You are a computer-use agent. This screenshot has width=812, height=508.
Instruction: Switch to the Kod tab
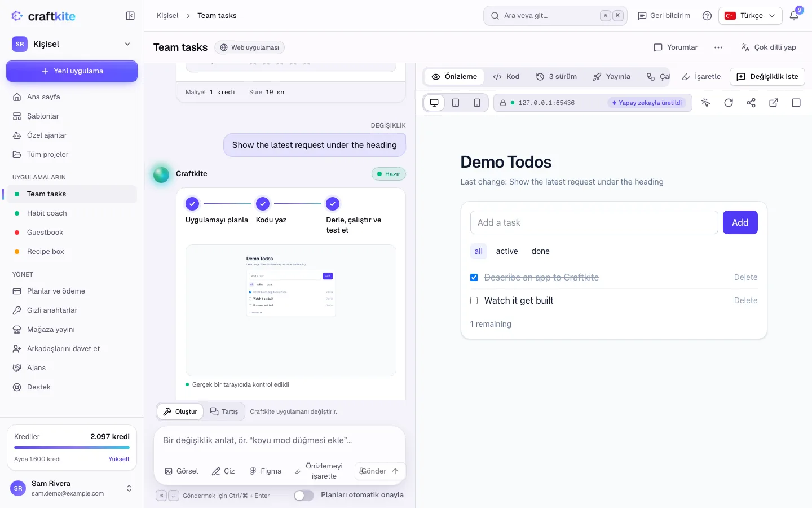(506, 77)
